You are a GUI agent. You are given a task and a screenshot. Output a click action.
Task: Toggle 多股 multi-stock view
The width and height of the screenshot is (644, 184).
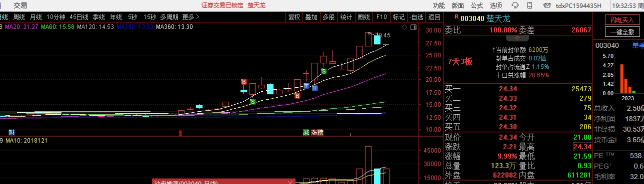point(328,16)
